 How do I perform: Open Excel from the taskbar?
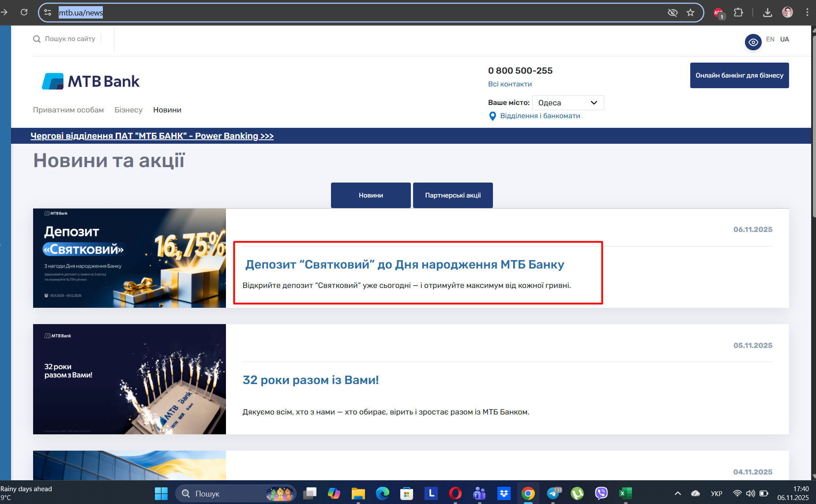click(x=625, y=493)
